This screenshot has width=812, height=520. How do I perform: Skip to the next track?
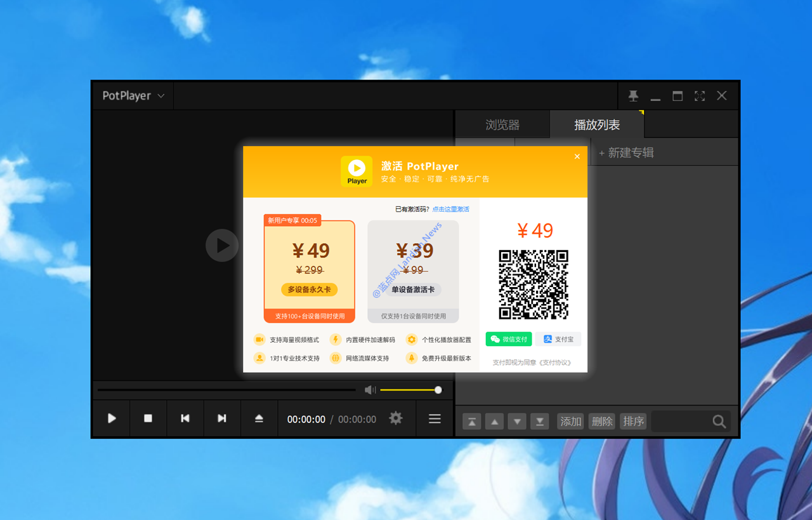coord(222,418)
